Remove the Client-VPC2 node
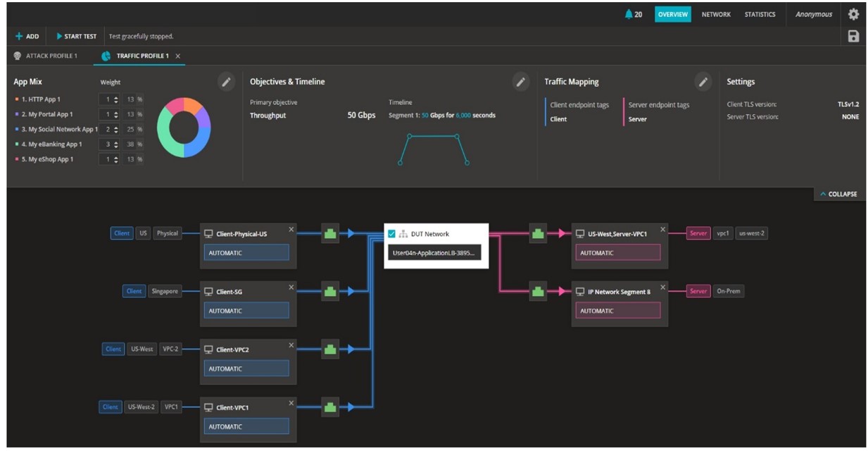Viewport: 868px width, 451px height. click(291, 345)
